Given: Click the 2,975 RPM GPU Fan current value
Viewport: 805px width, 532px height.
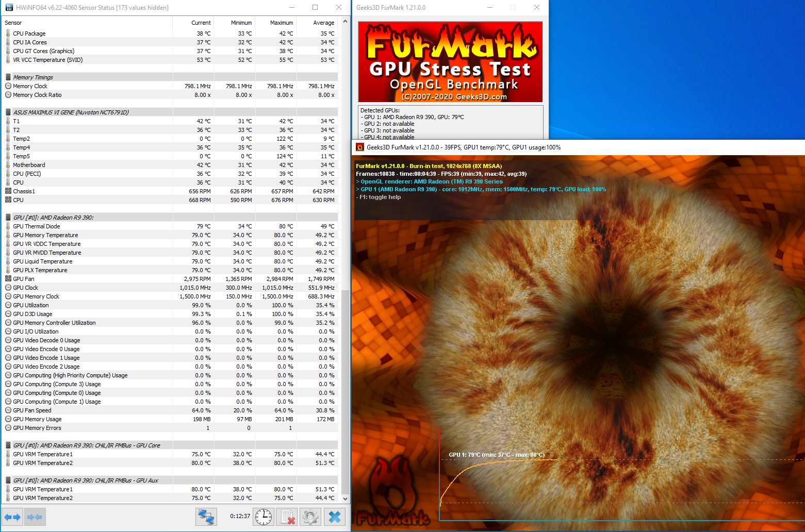Looking at the screenshot, I should [x=198, y=279].
